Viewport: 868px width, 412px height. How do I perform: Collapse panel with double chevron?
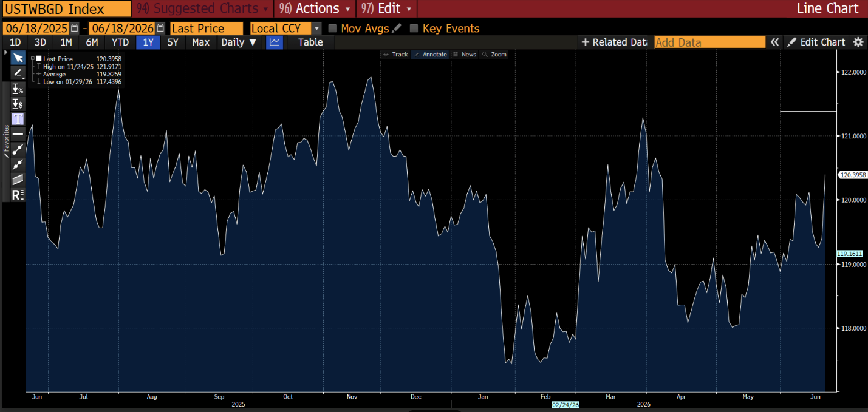774,42
